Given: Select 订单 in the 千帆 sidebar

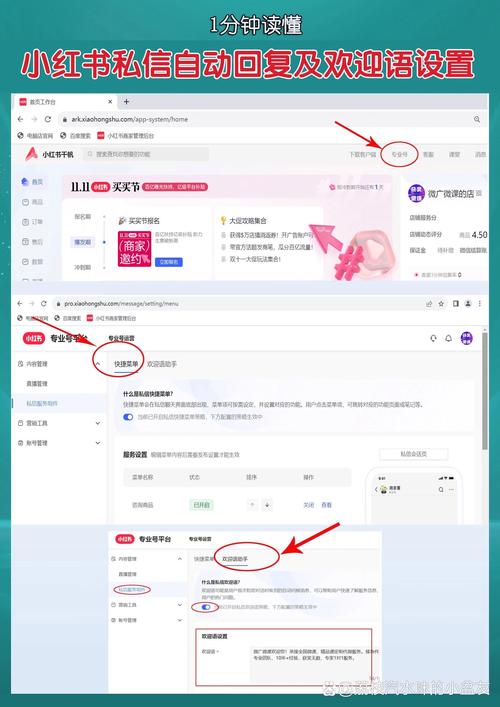Looking at the screenshot, I should (x=32, y=222).
